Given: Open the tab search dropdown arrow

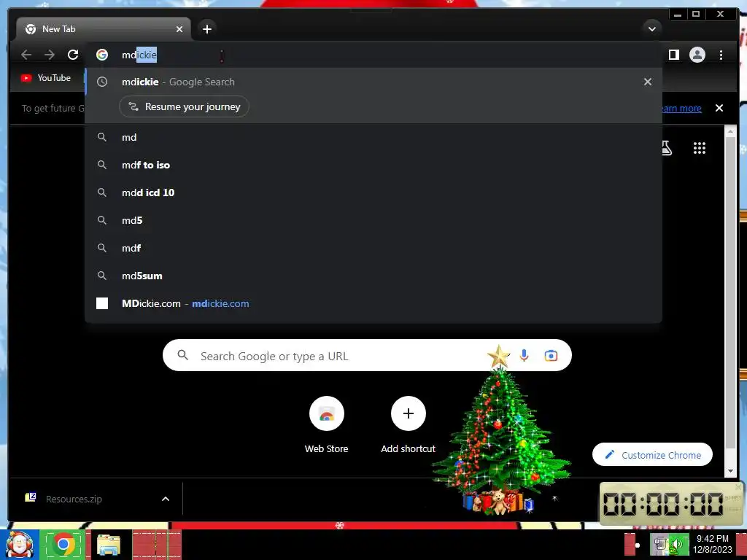Looking at the screenshot, I should pyautogui.click(x=651, y=29).
